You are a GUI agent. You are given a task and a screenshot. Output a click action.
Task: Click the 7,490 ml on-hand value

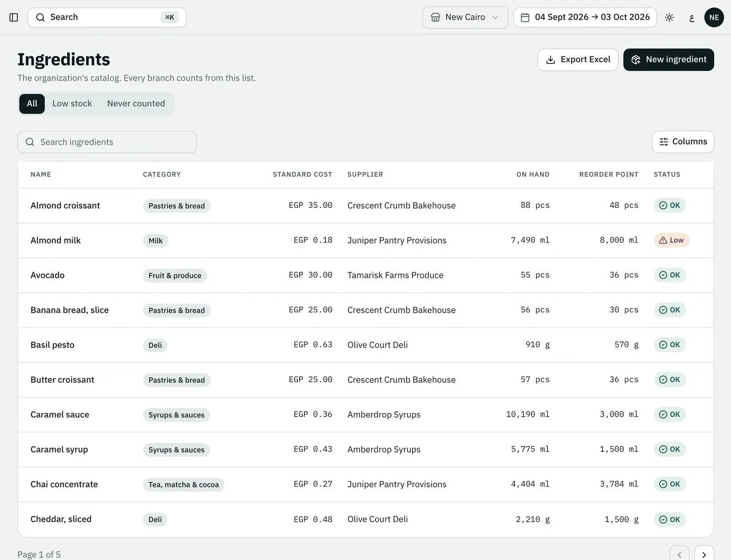(x=530, y=240)
